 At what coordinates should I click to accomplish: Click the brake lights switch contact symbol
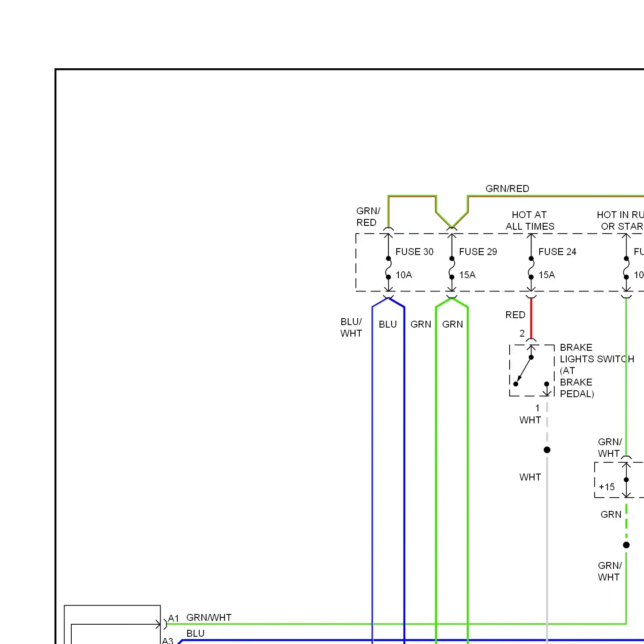click(x=532, y=370)
